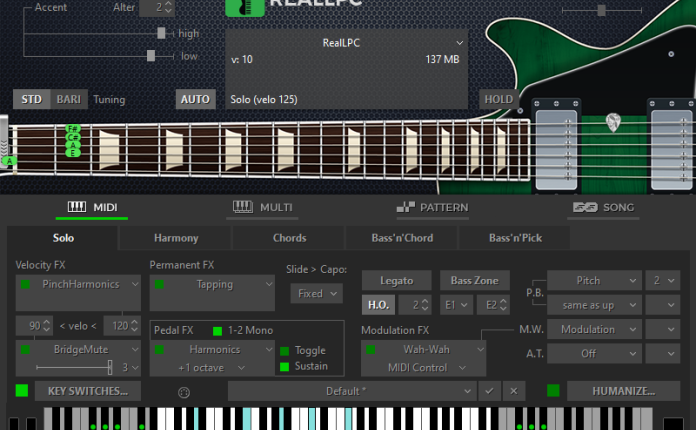
Task: Select the Solo mode tab
Action: click(63, 238)
